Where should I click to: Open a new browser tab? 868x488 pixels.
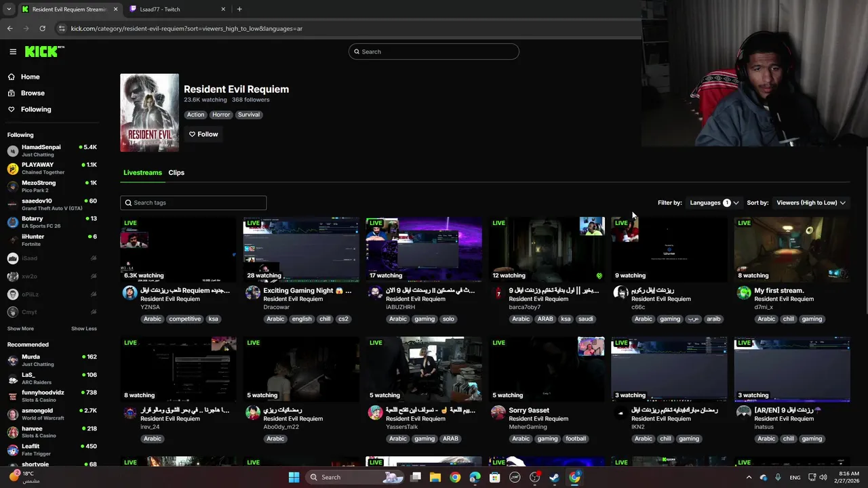click(239, 9)
